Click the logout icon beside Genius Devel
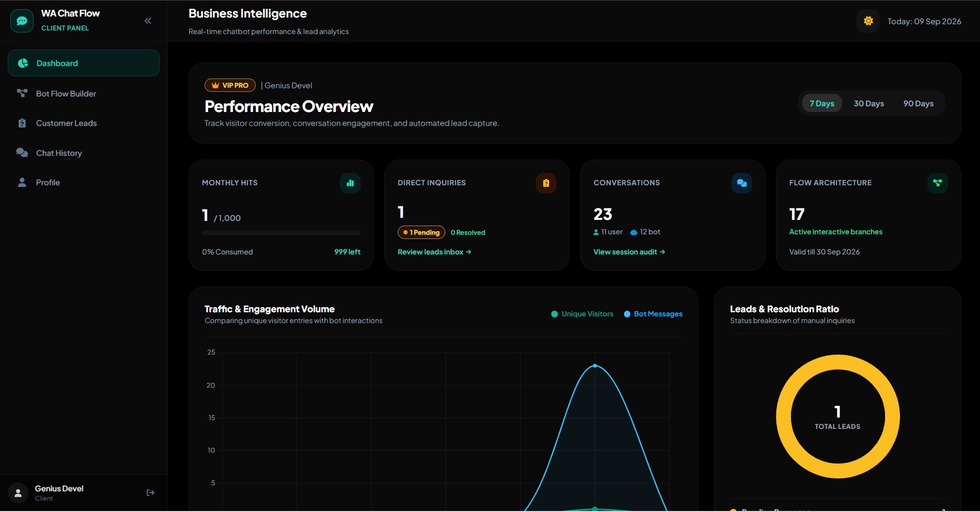Screen dimensions: 980x512 pyautogui.click(x=150, y=492)
